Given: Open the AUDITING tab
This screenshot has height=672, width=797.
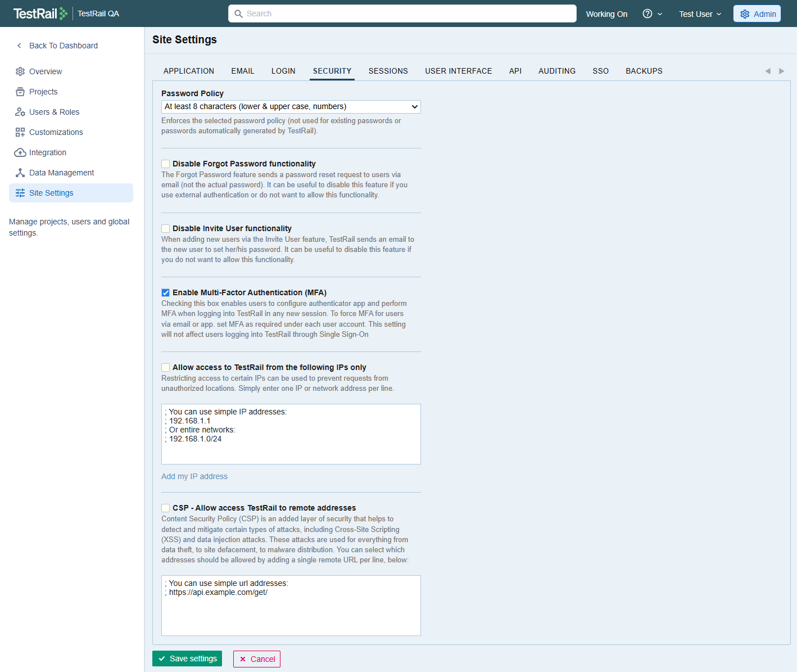Looking at the screenshot, I should [x=556, y=71].
